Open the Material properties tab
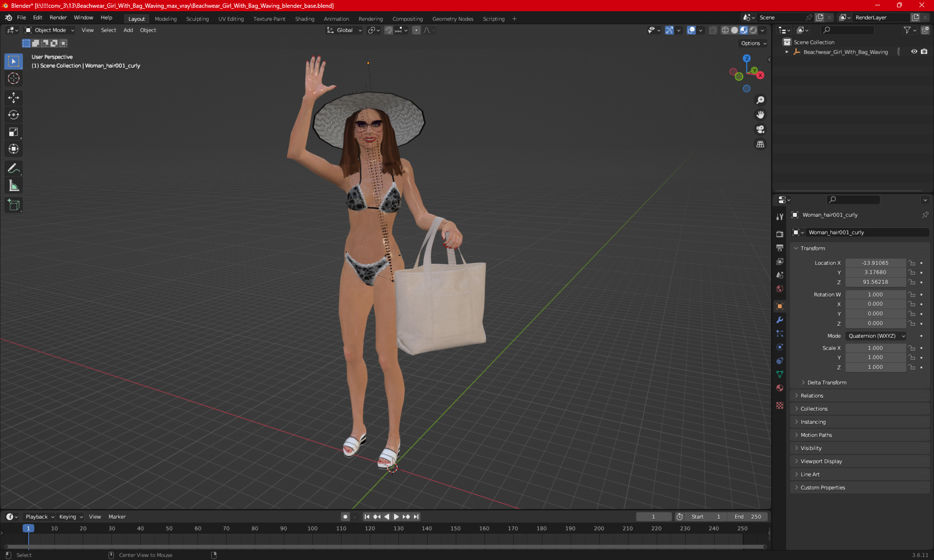Screen dimensions: 934x560 tap(780, 388)
